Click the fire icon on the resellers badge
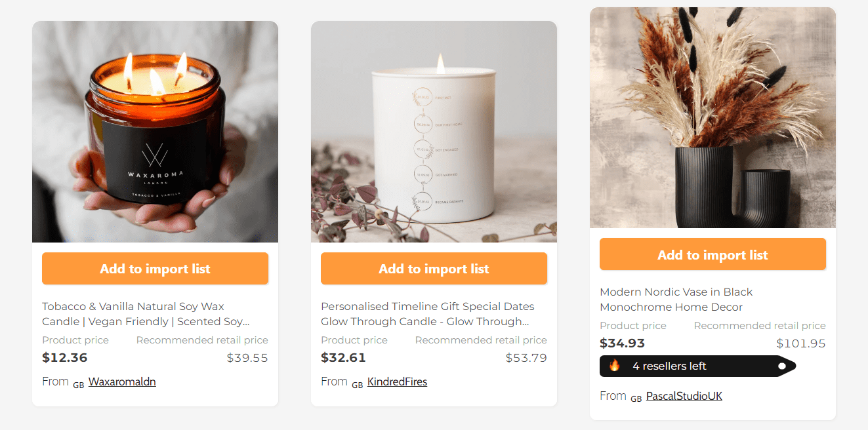Screen dimensions: 868x430 (x=613, y=366)
